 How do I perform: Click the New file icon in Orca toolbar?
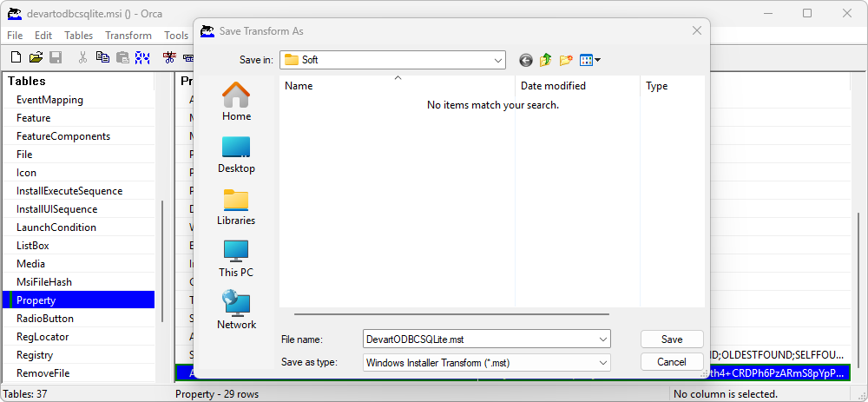pos(16,57)
